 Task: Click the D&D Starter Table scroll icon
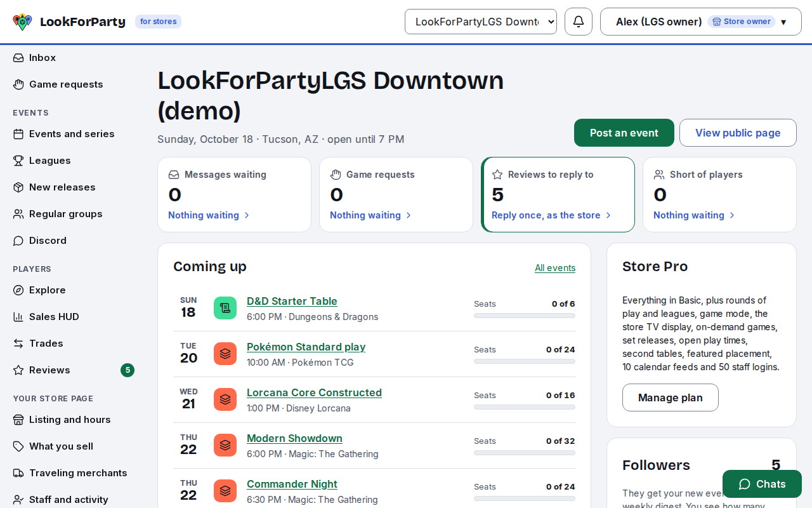225,308
